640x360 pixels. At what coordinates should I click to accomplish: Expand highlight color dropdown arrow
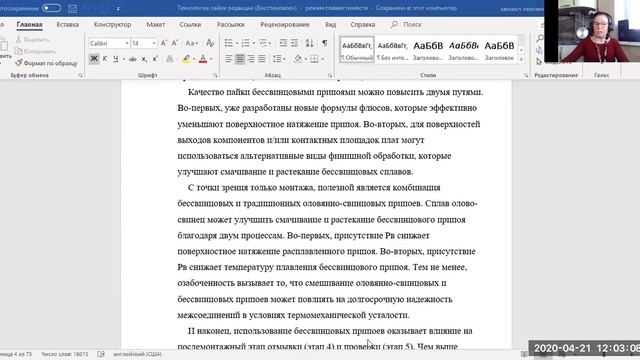click(194, 59)
